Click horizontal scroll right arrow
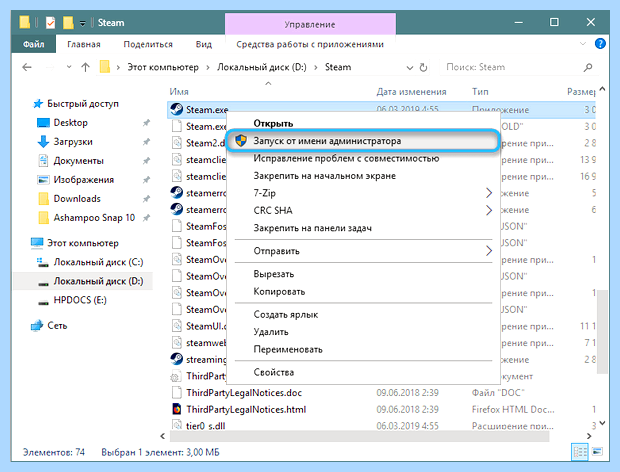Screen dimensions: 620x472 click(x=589, y=436)
